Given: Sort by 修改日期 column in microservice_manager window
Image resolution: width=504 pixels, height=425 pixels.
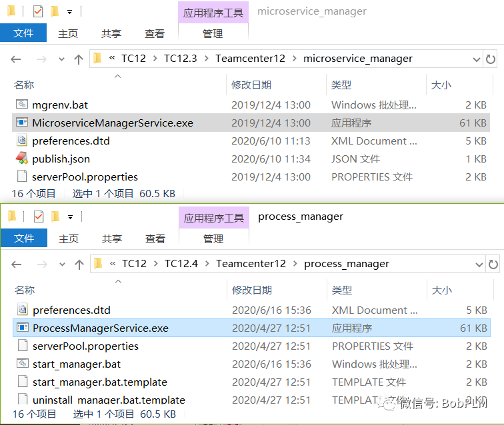Looking at the screenshot, I should pos(251,85).
